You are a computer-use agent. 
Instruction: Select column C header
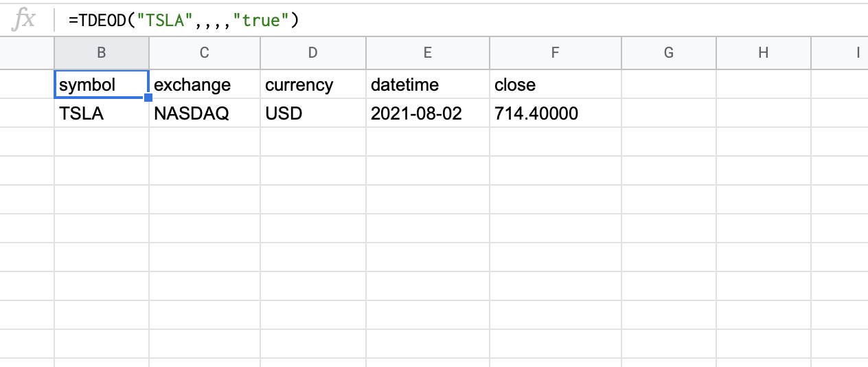pyautogui.click(x=204, y=53)
